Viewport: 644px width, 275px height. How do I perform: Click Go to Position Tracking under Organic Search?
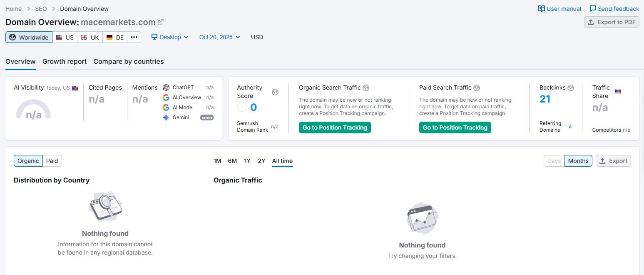335,127
